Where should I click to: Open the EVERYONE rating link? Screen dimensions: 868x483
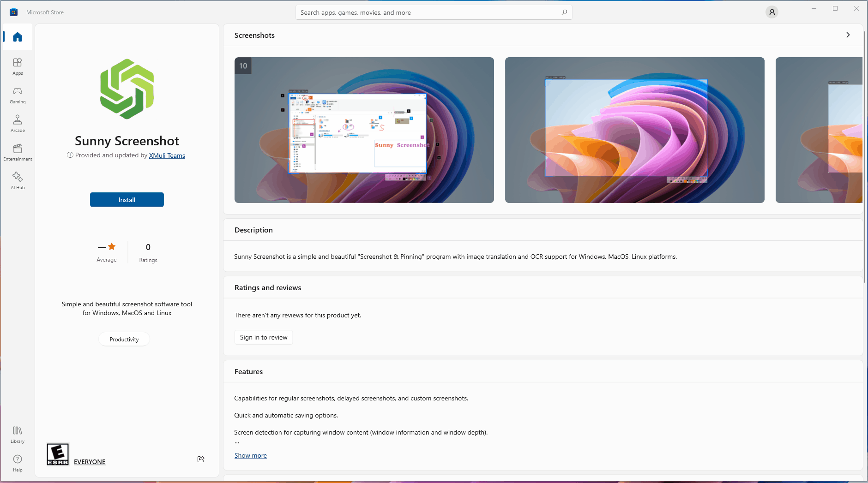(90, 462)
